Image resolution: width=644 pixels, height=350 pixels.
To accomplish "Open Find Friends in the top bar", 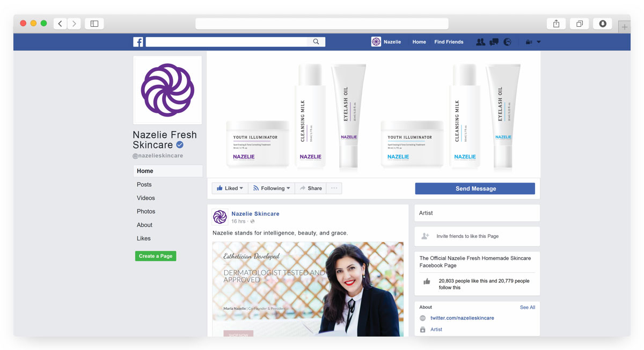I will tap(449, 42).
